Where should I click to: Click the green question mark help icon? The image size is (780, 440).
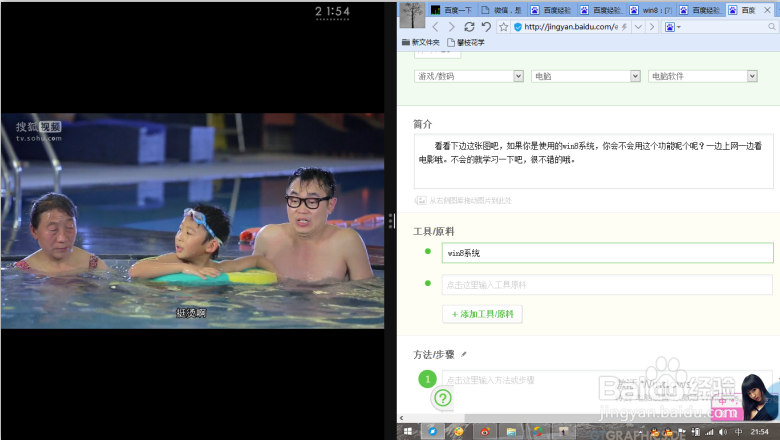(443, 398)
